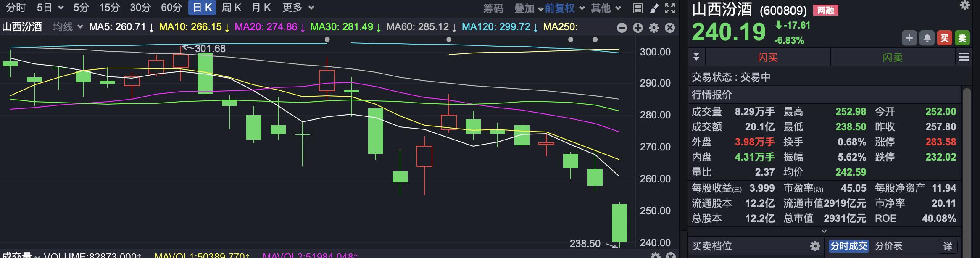Open moving average settings gear
The image size is (980, 258).
coord(654,28)
